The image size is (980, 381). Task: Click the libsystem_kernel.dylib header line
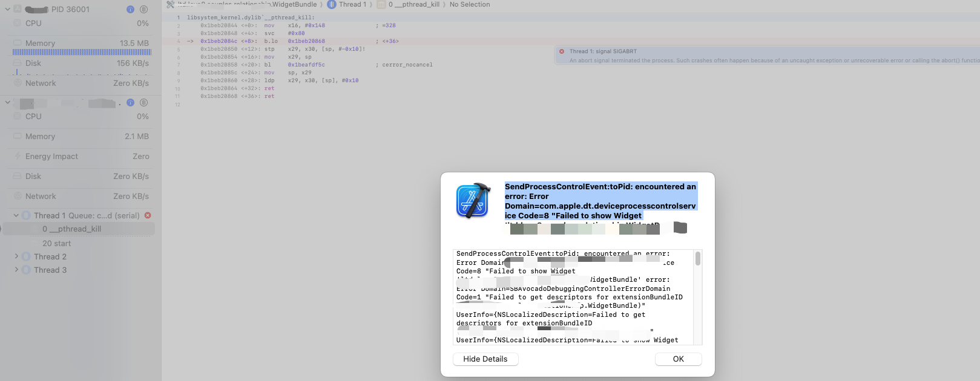(x=251, y=18)
